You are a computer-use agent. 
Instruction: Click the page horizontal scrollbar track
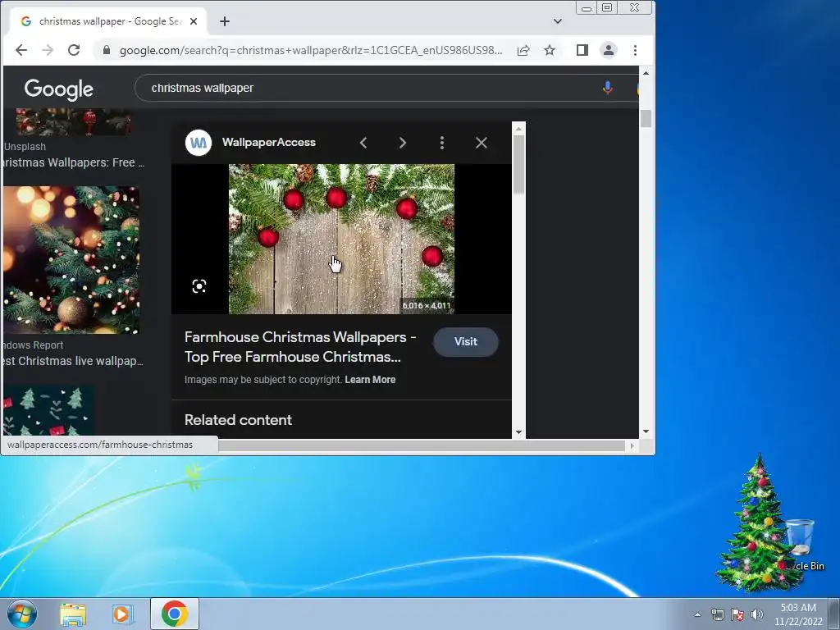[x=422, y=445]
